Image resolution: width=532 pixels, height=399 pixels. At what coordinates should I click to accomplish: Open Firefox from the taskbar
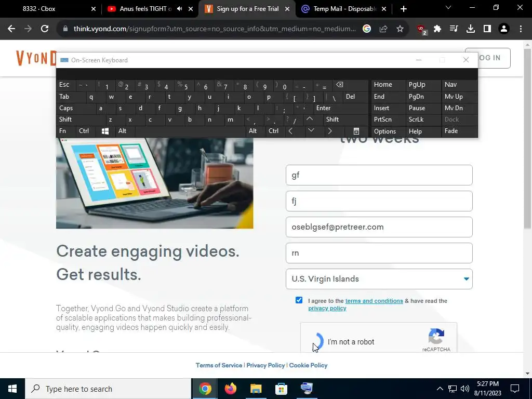click(230, 389)
